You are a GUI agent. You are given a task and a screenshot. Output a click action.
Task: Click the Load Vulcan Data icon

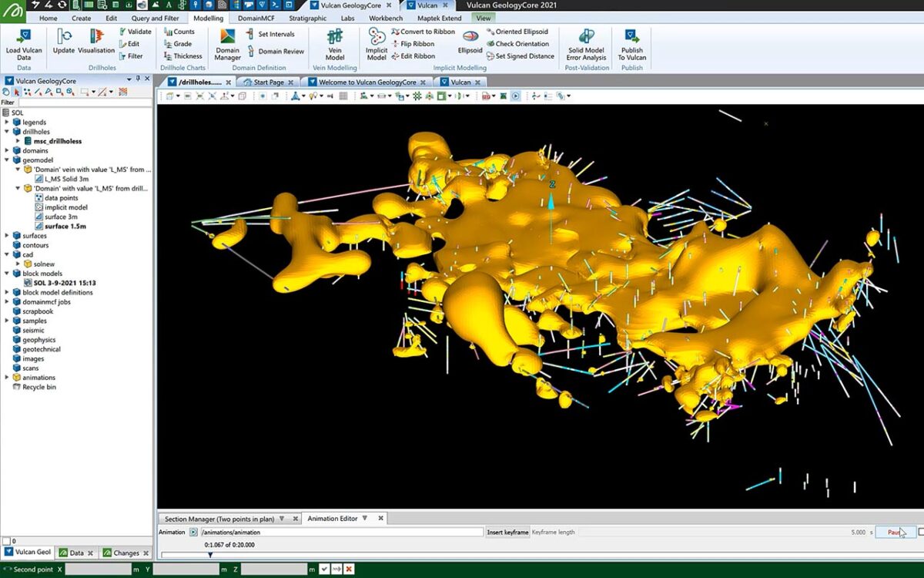[x=24, y=45]
